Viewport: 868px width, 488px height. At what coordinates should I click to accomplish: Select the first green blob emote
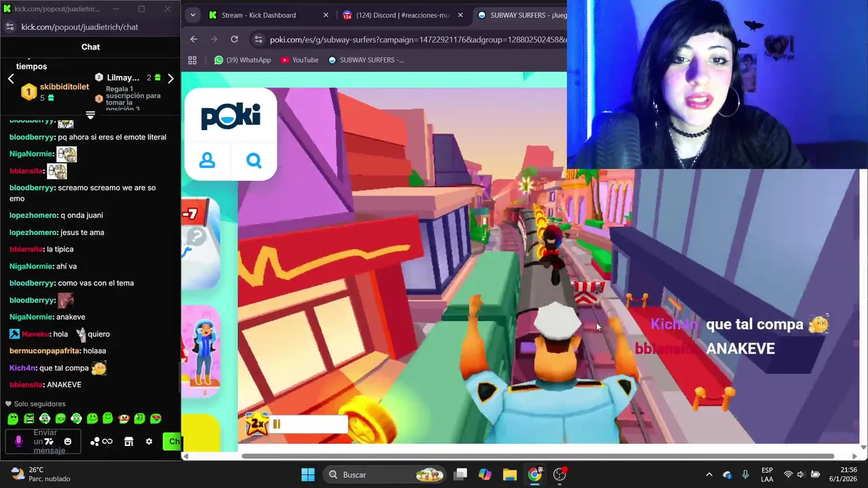pyautogui.click(x=12, y=419)
